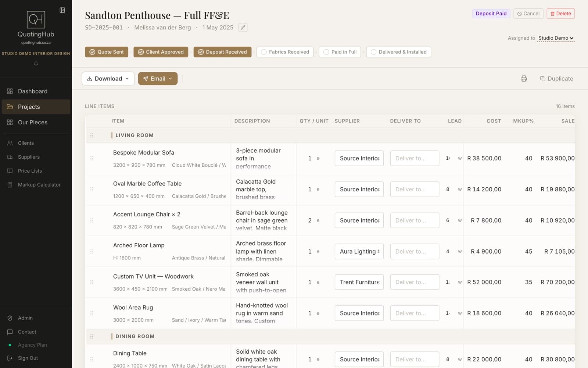The width and height of the screenshot is (588, 368).
Task: Open Our Pieces in sidebar
Action: click(x=36, y=122)
